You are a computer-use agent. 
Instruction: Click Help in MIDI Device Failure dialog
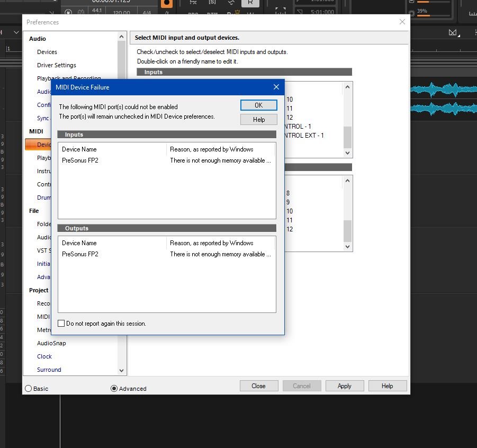coord(258,120)
